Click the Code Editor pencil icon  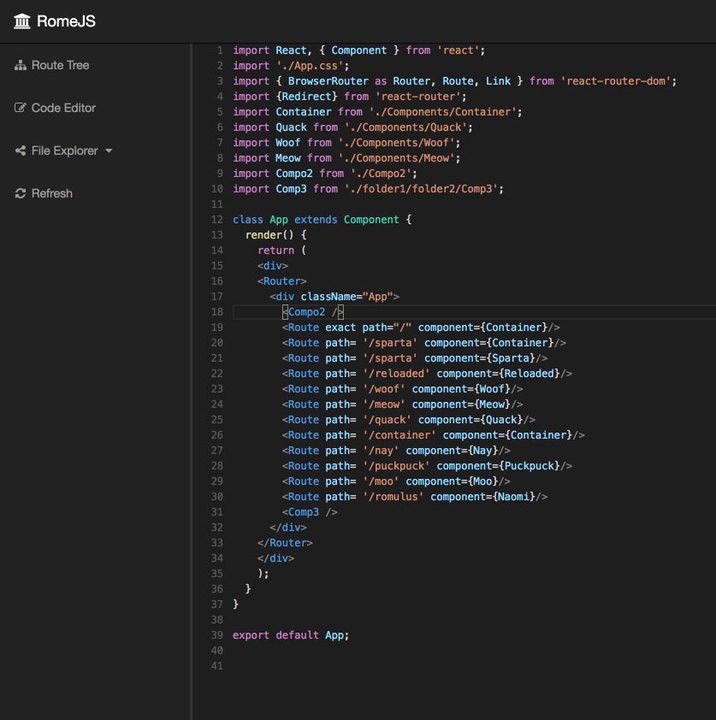[20, 108]
